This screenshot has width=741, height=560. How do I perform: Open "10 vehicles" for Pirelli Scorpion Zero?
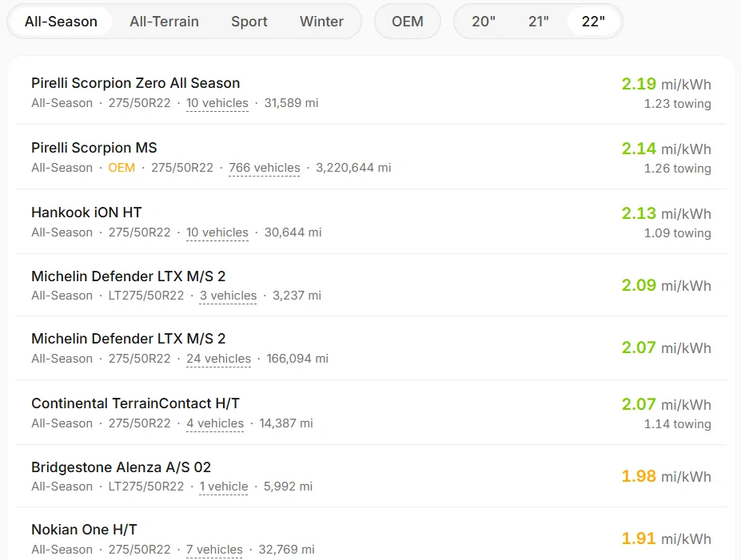pos(217,103)
